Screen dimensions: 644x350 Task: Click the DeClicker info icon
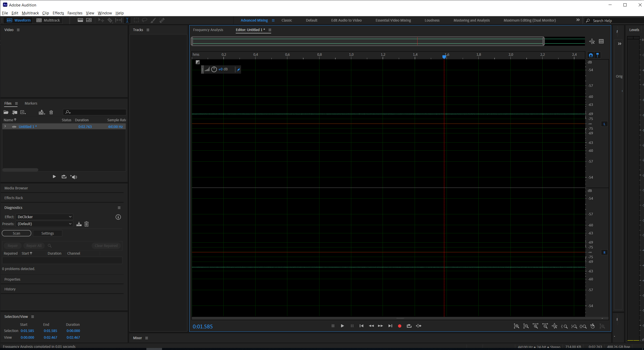[x=118, y=217]
